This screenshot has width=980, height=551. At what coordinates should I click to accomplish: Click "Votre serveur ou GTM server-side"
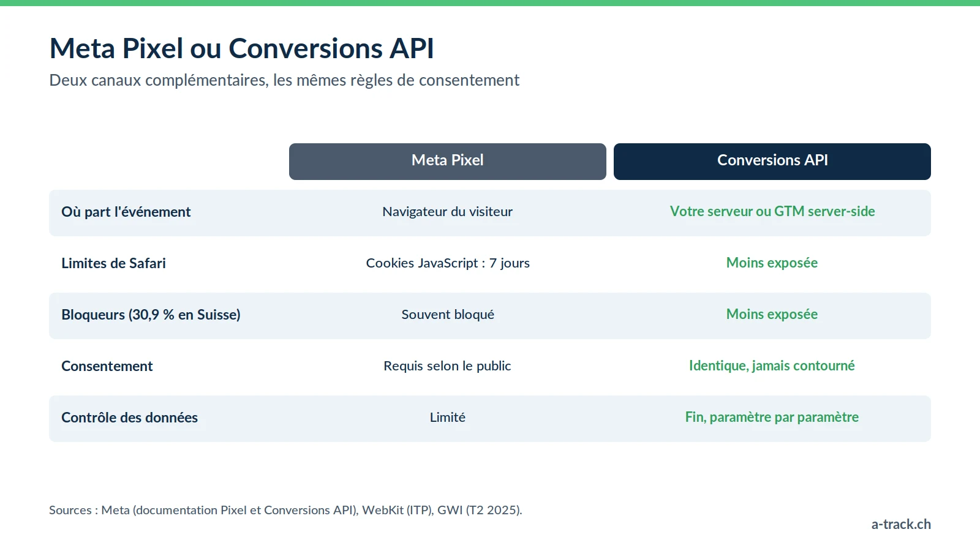coord(772,211)
